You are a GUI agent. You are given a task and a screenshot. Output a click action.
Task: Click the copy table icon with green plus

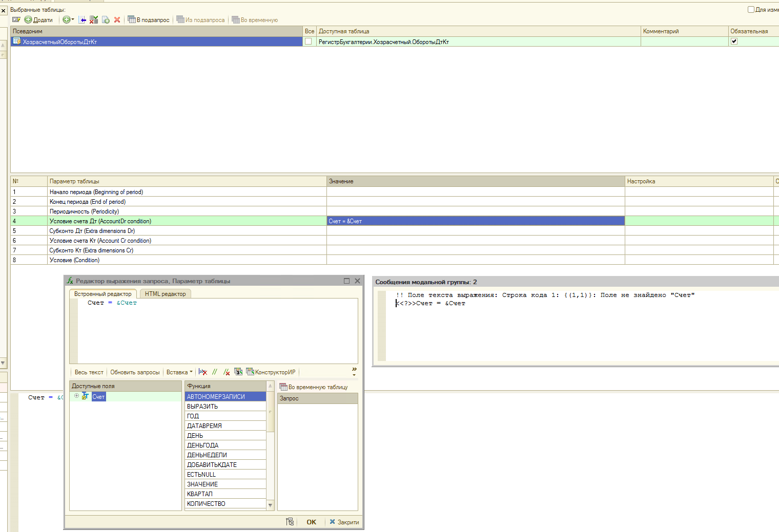click(x=106, y=20)
